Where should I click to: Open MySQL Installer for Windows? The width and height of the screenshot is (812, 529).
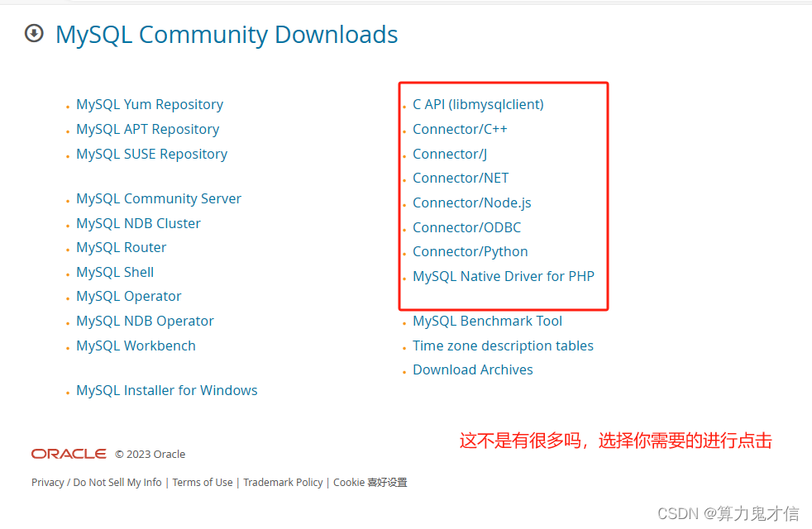pos(166,390)
